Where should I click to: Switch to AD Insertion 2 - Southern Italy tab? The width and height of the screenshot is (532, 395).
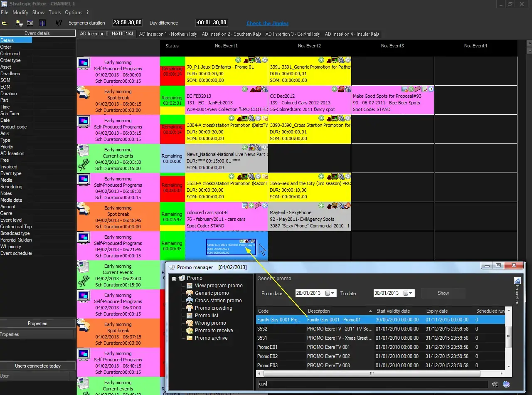coord(231,34)
